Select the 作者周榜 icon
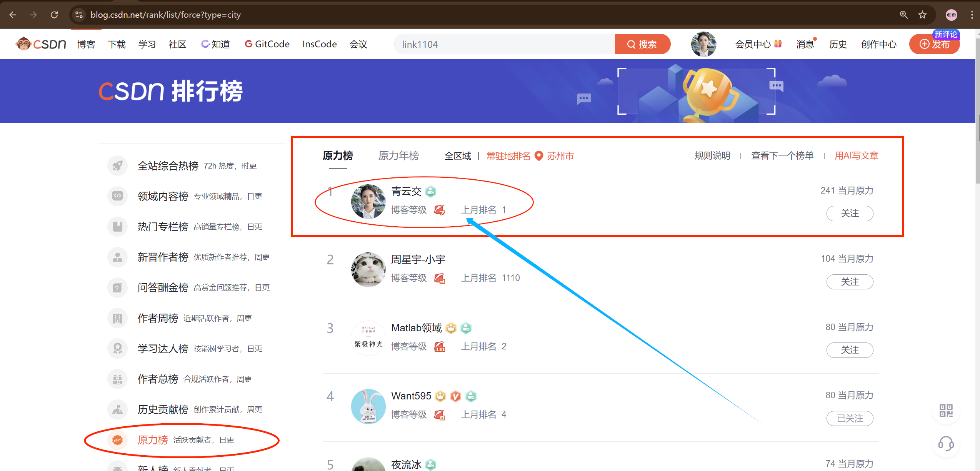 (x=117, y=318)
